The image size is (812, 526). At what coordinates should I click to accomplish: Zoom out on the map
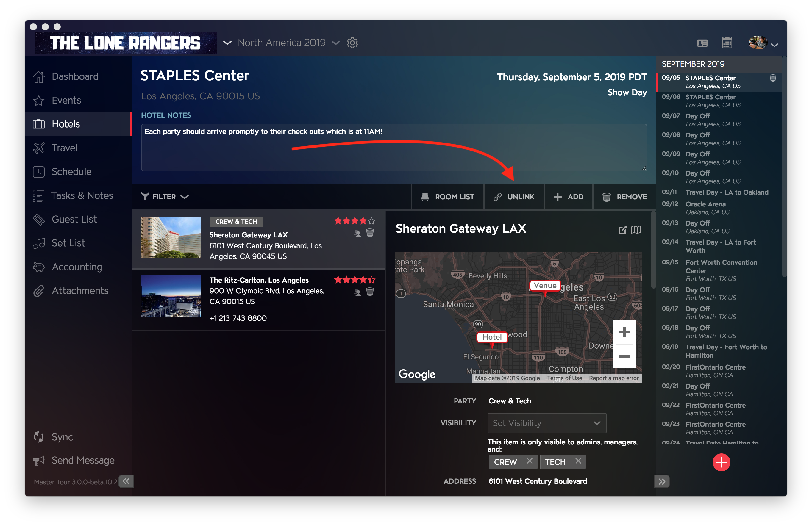[x=624, y=356]
